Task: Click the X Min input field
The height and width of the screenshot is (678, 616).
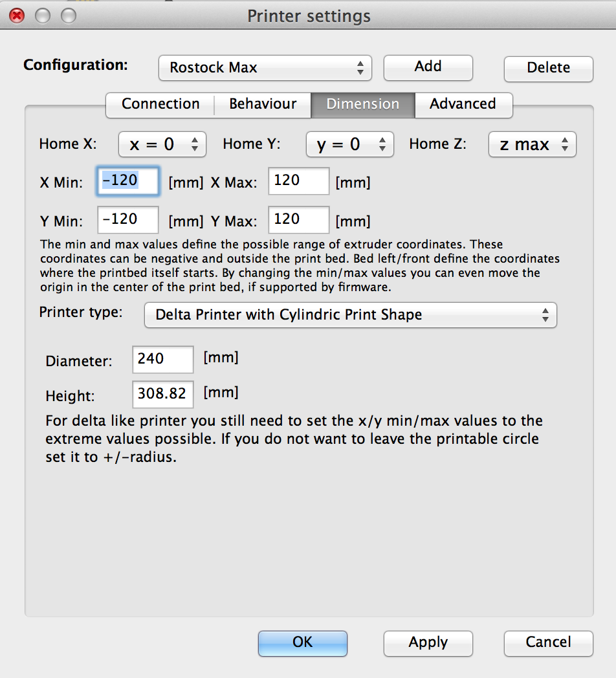Action: coord(127,181)
